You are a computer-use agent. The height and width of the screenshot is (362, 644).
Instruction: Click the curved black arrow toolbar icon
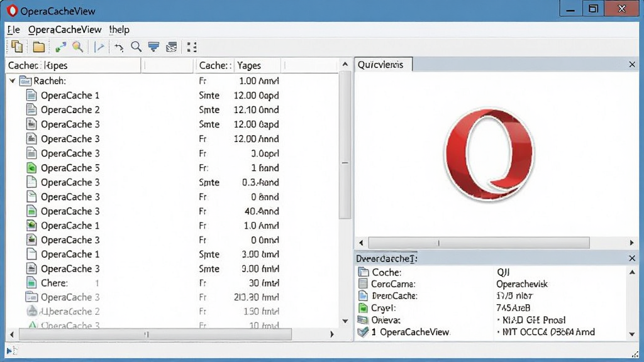coord(119,48)
